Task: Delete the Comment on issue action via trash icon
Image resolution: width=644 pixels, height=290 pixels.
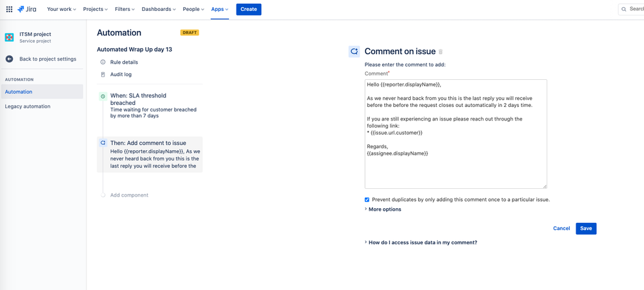Action: 441,52
